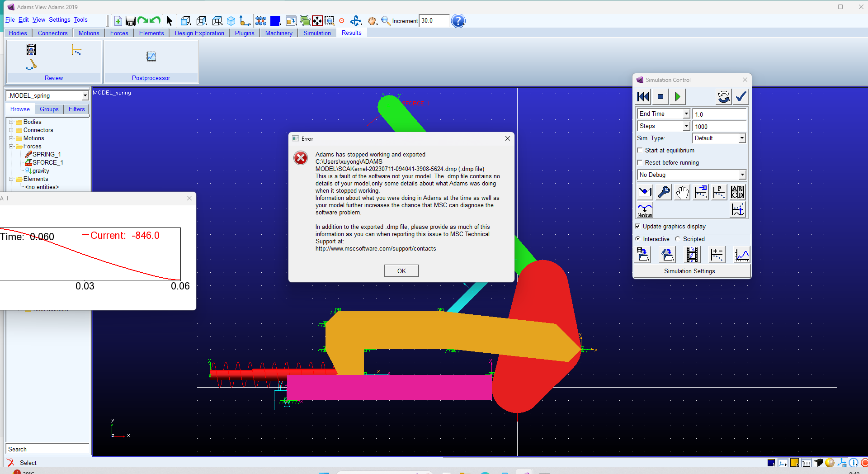Image resolution: width=868 pixels, height=474 pixels.
Task: Click the animation Review filmstrip icon
Action: click(31, 50)
